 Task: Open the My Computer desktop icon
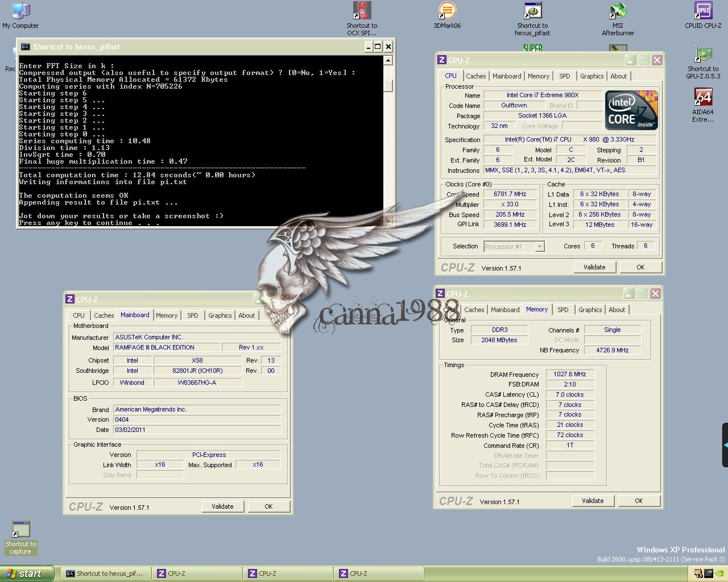[20, 15]
